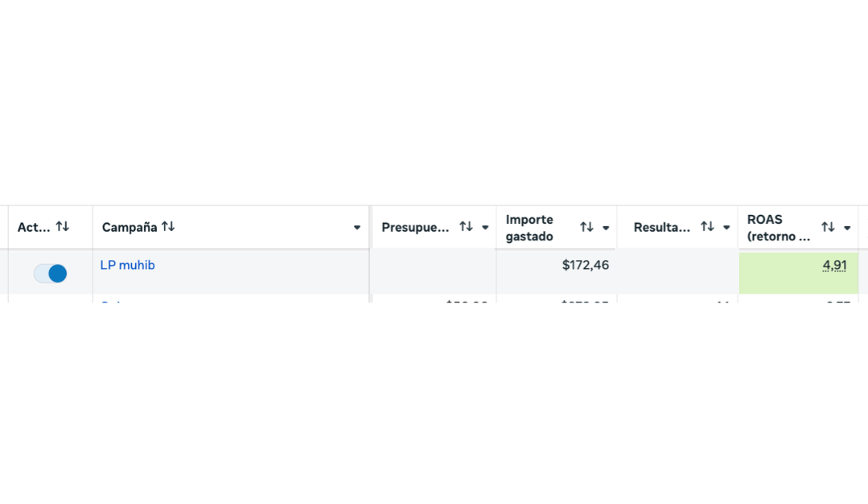Image resolution: width=868 pixels, height=504 pixels.
Task: Sort by Importe gastado using arrows icon
Action: (586, 227)
